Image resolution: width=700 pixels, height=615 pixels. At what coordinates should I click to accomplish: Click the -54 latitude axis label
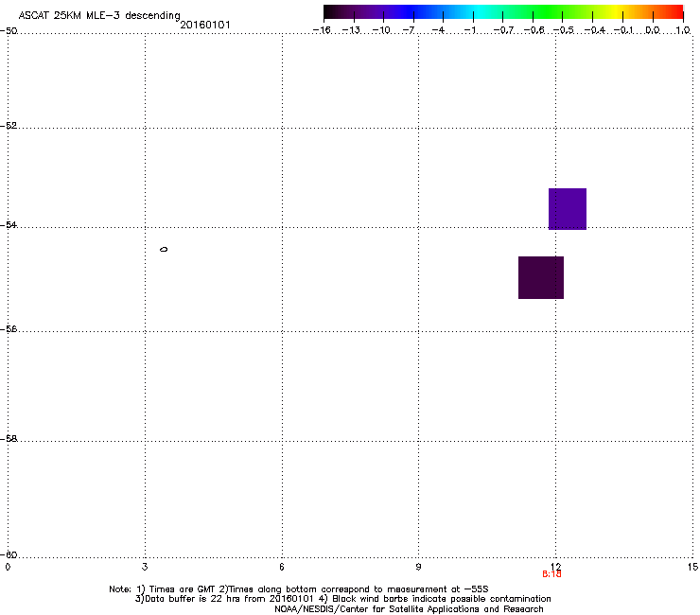(9, 224)
